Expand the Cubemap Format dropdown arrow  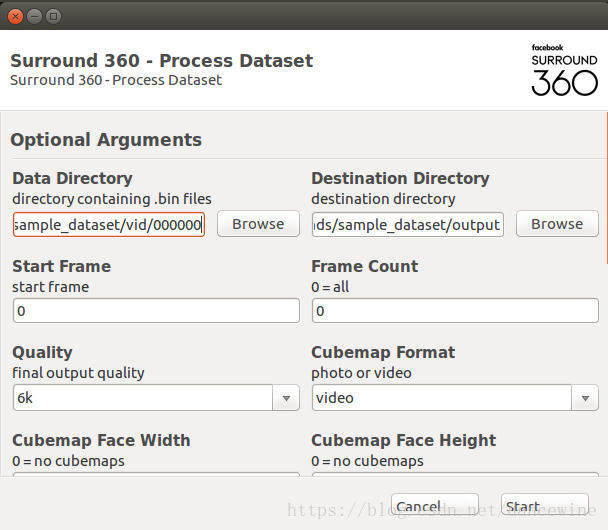click(585, 398)
